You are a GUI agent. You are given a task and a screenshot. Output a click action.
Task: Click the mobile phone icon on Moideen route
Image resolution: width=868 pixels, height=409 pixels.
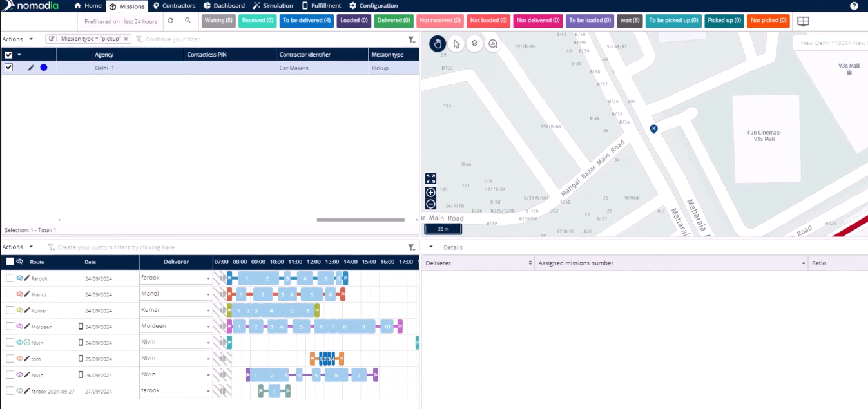[x=81, y=327]
